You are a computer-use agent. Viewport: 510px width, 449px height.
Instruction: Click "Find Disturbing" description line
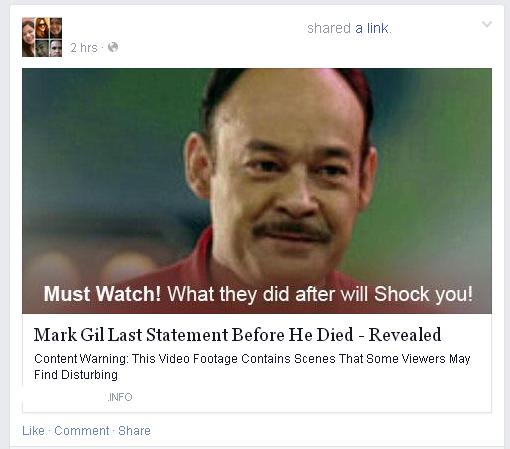76,375
